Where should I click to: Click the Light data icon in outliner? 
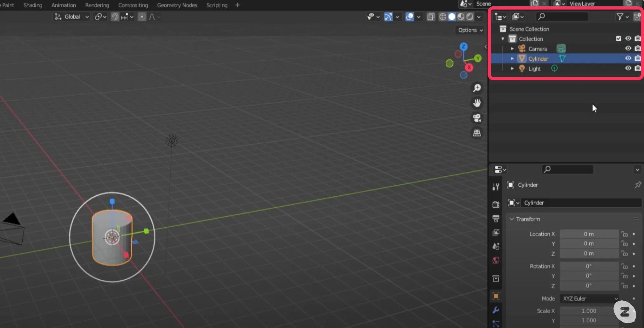coord(554,68)
